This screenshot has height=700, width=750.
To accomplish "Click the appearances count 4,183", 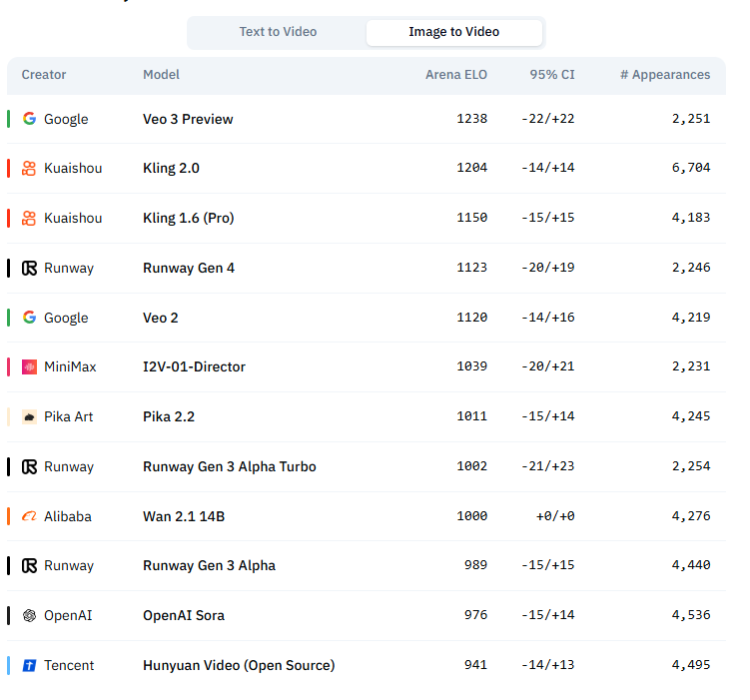I will point(691,218).
